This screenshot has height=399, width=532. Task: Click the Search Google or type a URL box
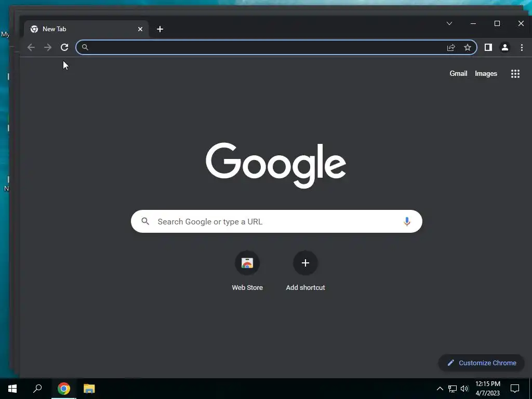(276, 221)
